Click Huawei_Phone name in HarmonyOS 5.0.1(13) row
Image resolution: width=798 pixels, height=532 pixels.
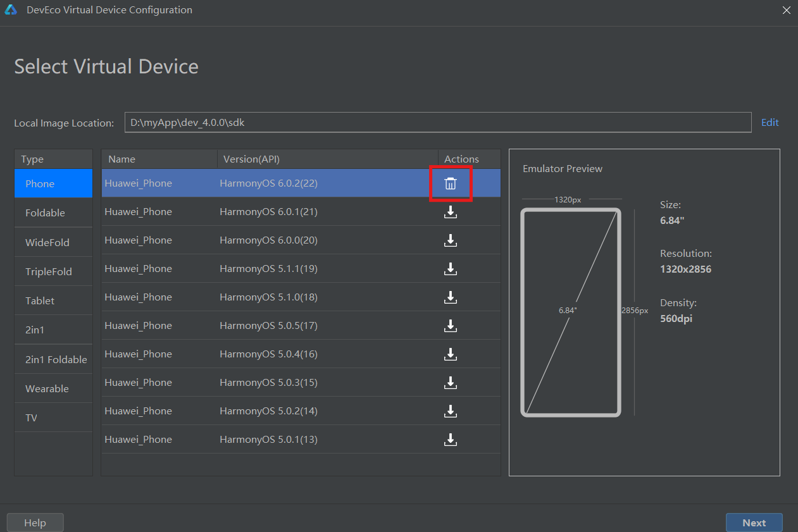pos(138,440)
